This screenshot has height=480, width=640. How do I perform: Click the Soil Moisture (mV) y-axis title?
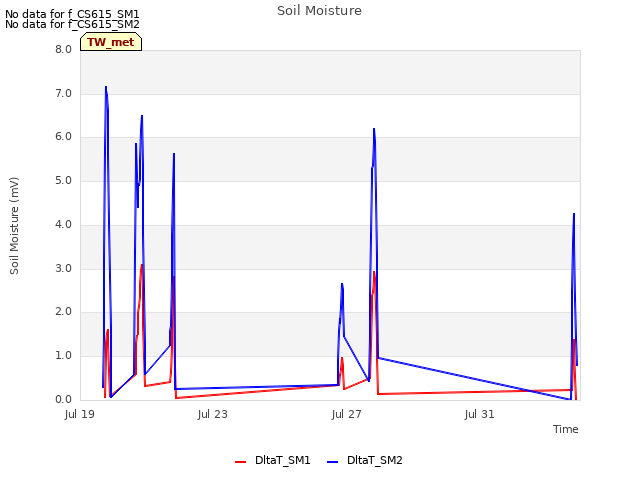pos(14,226)
